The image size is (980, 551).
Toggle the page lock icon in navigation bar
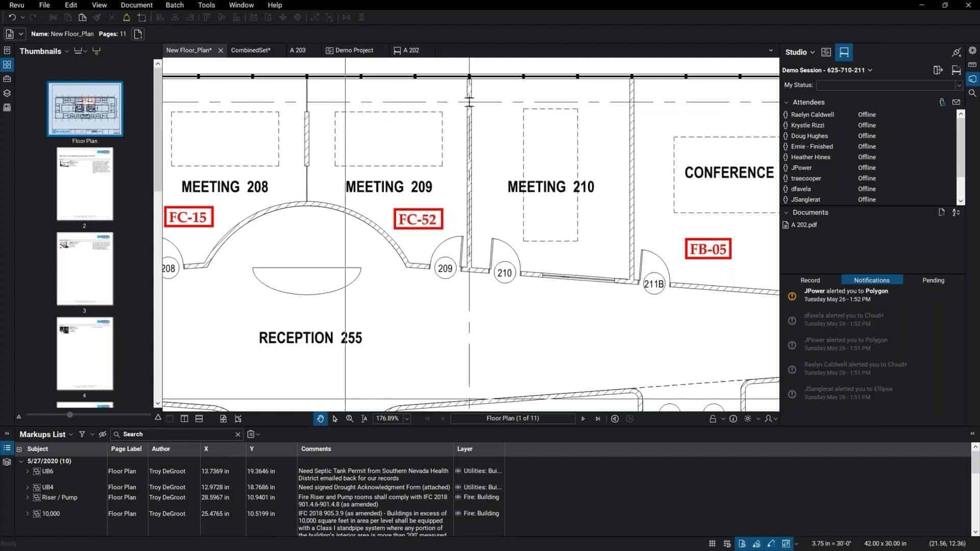pyautogui.click(x=713, y=419)
